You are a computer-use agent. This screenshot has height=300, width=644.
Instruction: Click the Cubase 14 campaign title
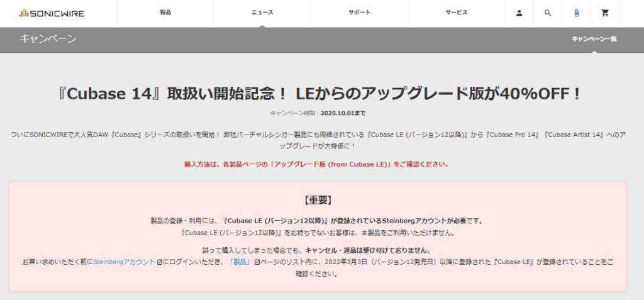point(321,94)
